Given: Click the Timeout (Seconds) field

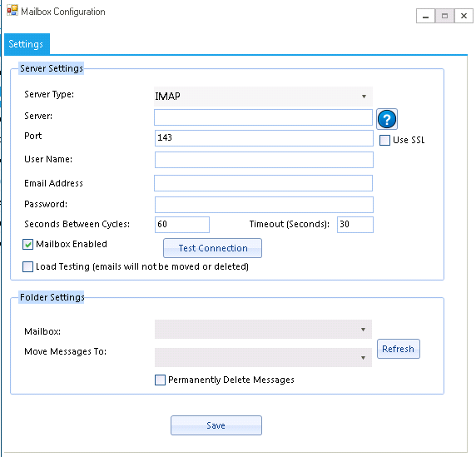Looking at the screenshot, I should 355,225.
